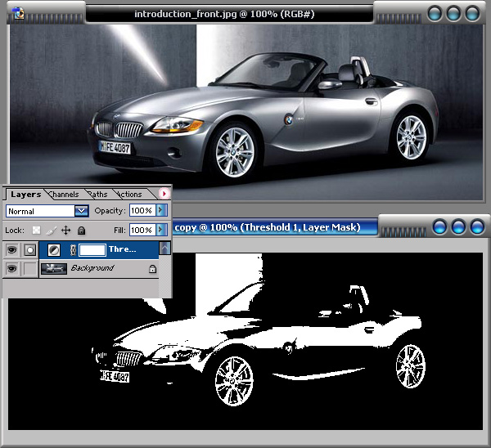Hide the Background layer with its eye icon
The width and height of the screenshot is (491, 448).
click(12, 268)
